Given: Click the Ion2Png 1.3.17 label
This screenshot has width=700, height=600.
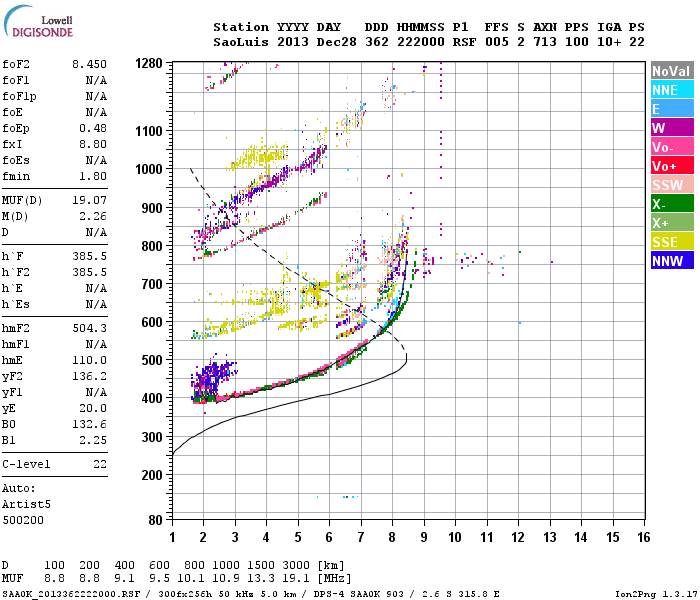Looking at the screenshot, I should click(656, 594).
